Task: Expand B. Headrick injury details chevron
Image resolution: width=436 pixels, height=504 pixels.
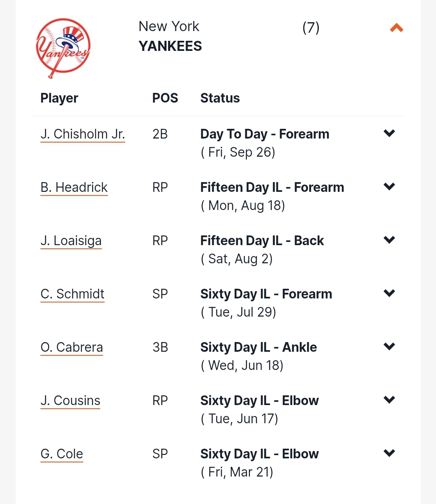Action: (389, 187)
